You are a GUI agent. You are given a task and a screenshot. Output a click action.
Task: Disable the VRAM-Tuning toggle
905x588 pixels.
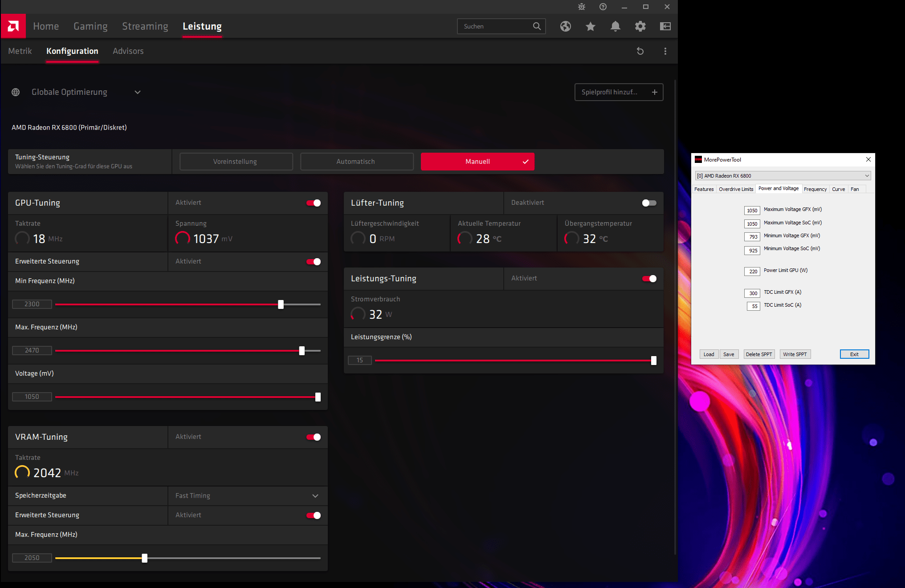tap(314, 437)
